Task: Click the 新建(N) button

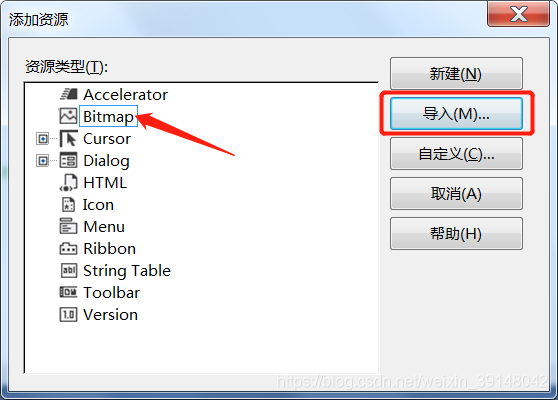Action: (456, 73)
